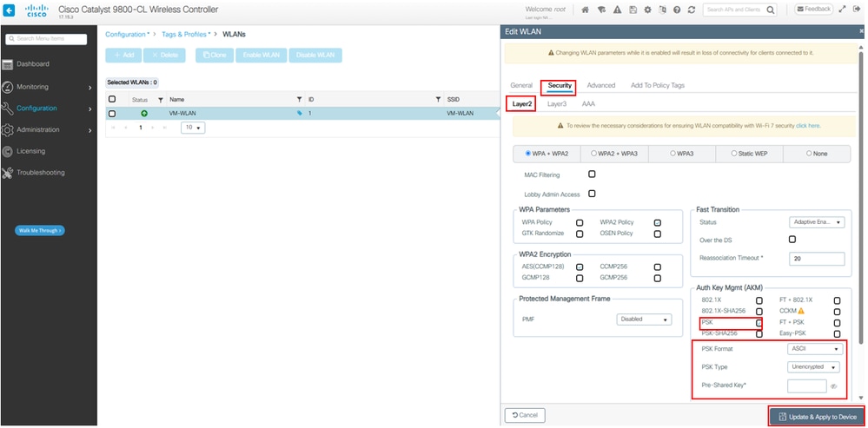
Task: Open the Fast Transition Status dropdown
Action: [817, 222]
